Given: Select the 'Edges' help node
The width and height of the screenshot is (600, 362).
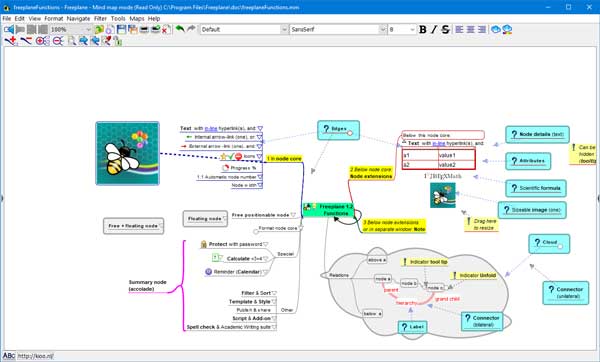Looking at the screenshot, I should pyautogui.click(x=338, y=130).
